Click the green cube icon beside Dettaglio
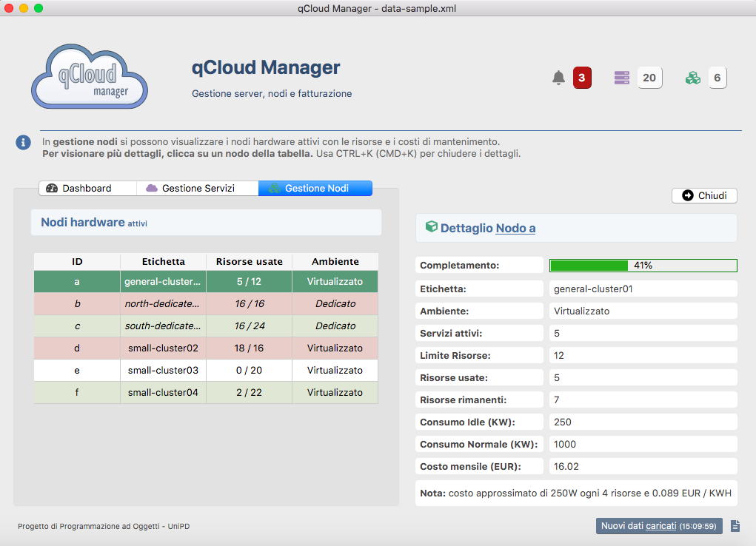 (x=431, y=227)
